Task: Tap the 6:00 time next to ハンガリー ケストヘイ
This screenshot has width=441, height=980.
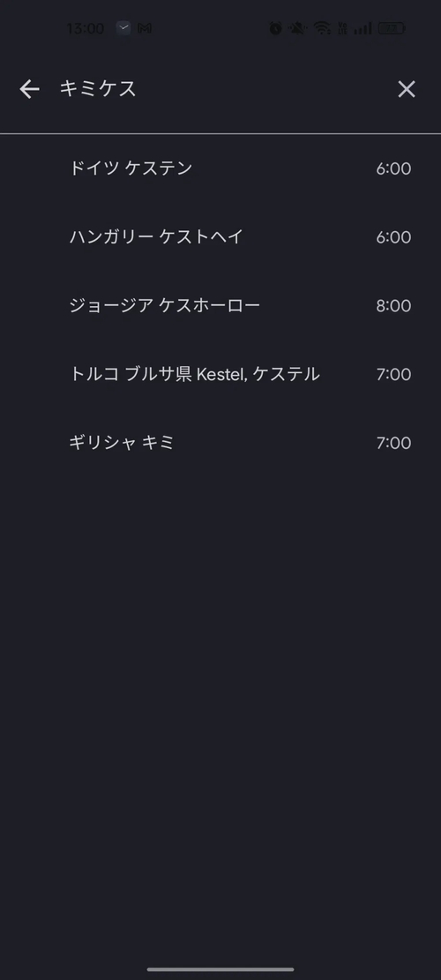Action: [393, 237]
